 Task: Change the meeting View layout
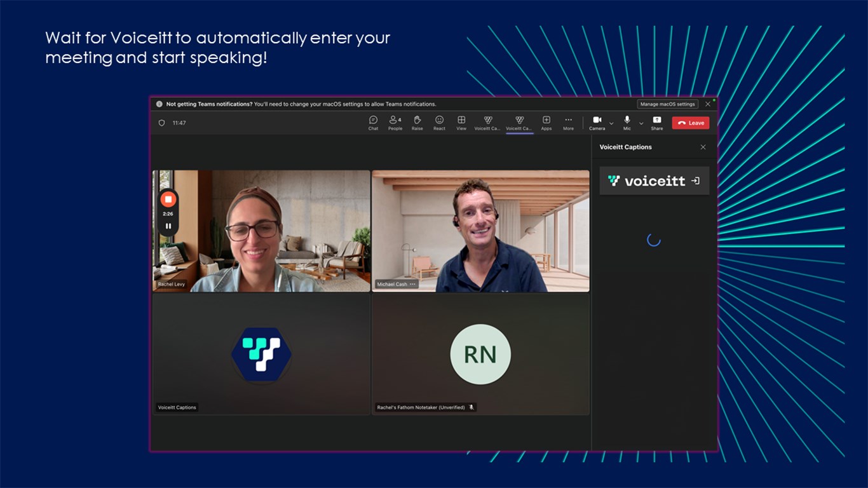461,123
